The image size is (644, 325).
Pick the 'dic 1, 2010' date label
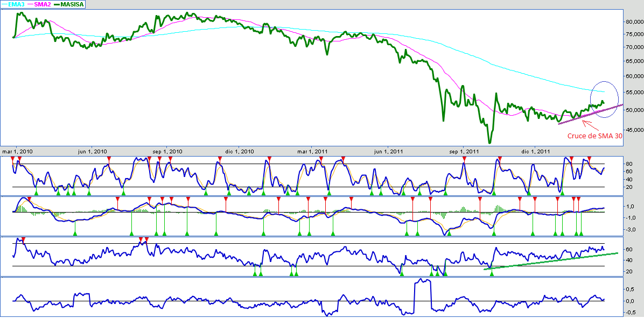pyautogui.click(x=240, y=151)
